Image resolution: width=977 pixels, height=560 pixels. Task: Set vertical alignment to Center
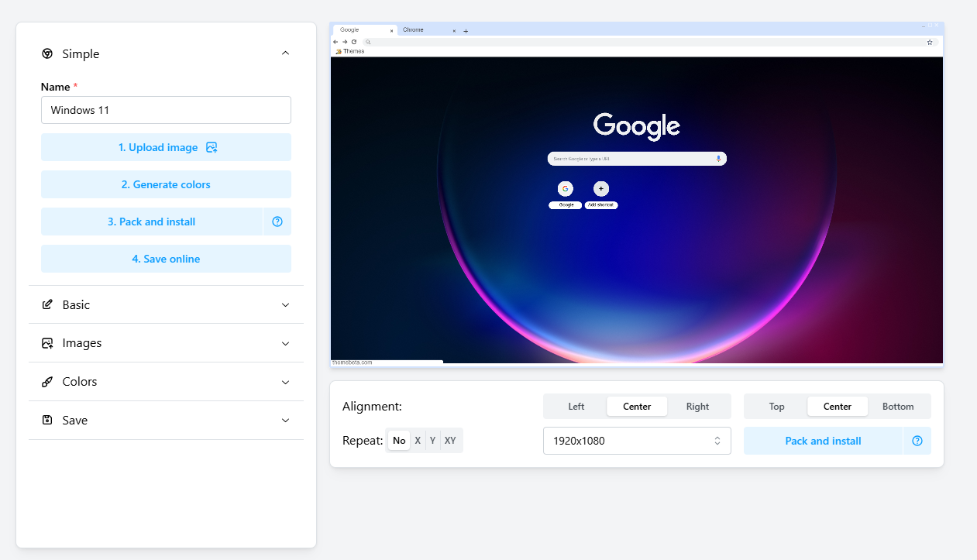pyautogui.click(x=838, y=407)
